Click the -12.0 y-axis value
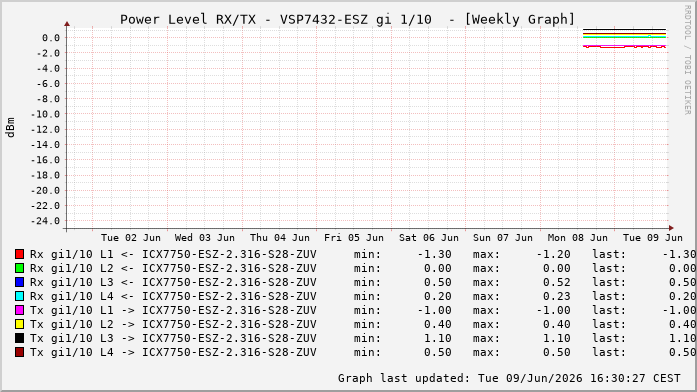The height and width of the screenshot is (392, 697). pos(45,130)
